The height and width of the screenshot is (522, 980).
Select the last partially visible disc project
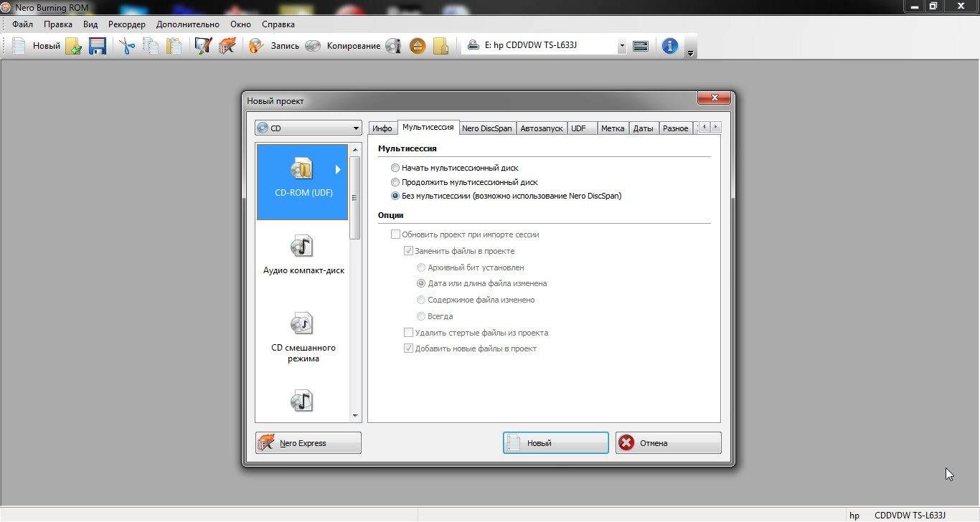point(302,400)
